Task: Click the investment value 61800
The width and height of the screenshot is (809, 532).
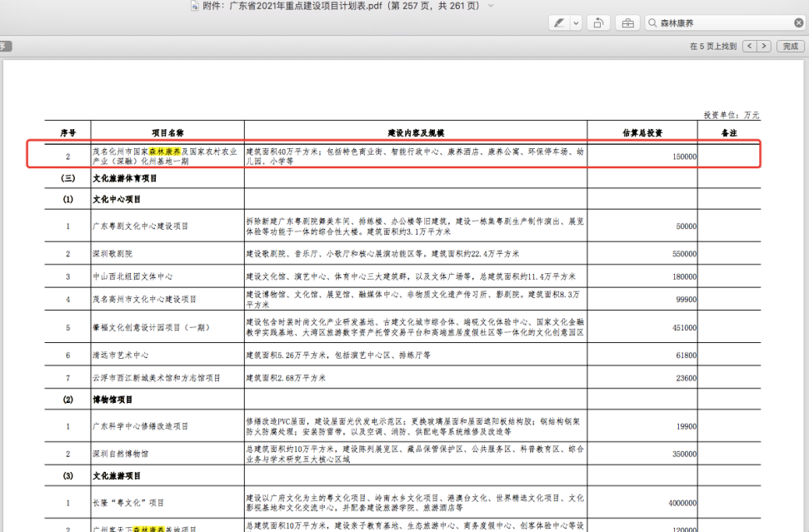Action: click(x=687, y=355)
